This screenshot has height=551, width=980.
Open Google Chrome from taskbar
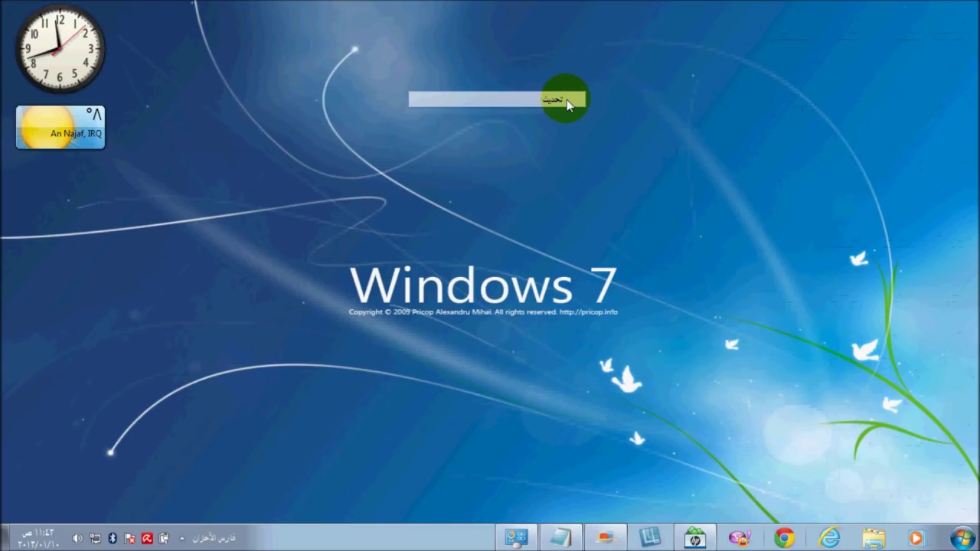tap(784, 538)
